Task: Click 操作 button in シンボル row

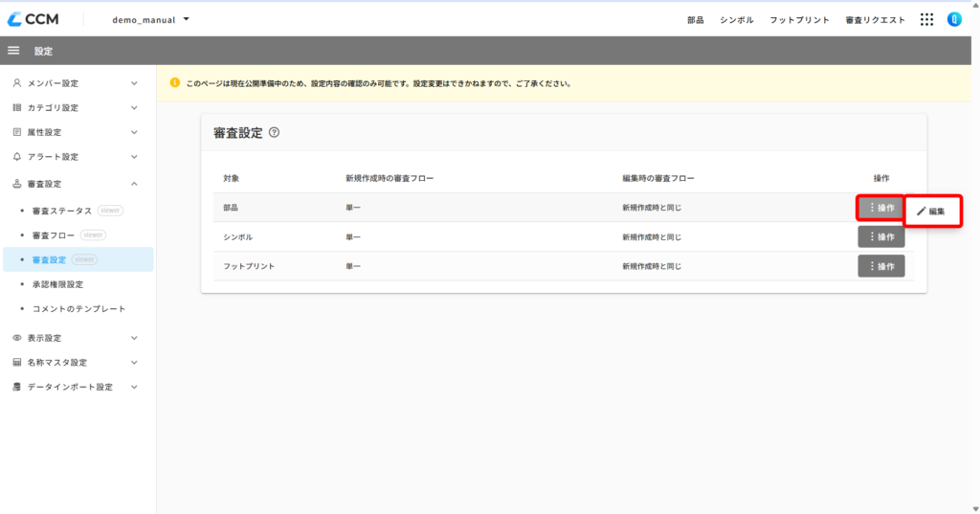Action: 881,237
